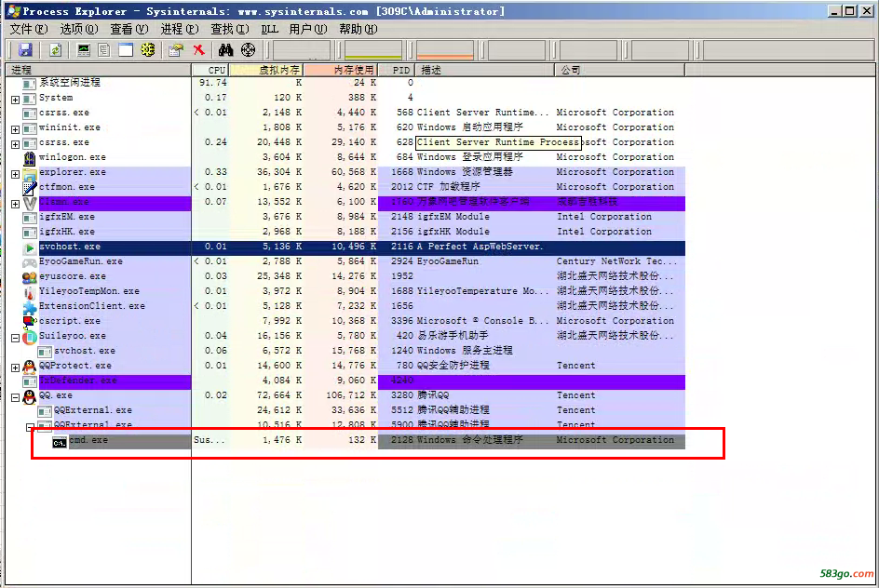The width and height of the screenshot is (879, 588).
Task: Toggle the lower pane window icon
Action: (x=126, y=50)
